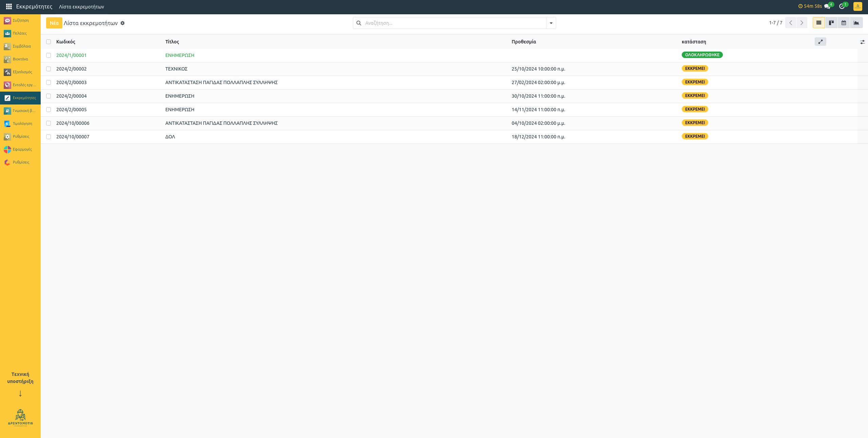Image resolution: width=868 pixels, height=438 pixels.
Task: Click the Τεχνική υποστήριξη link
Action: click(20, 378)
